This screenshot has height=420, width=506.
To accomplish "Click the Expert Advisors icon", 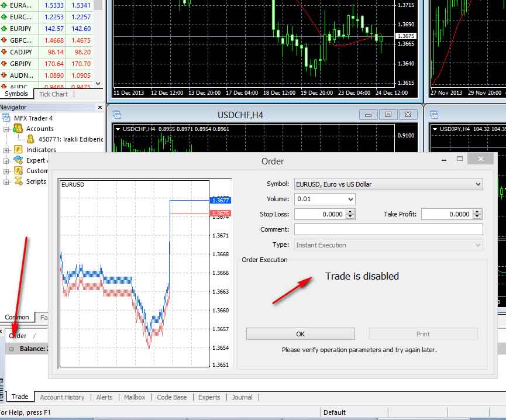I will click(18, 160).
